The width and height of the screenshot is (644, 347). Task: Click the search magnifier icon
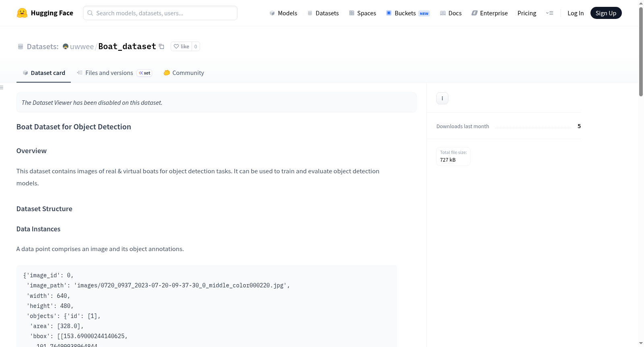pyautogui.click(x=90, y=13)
